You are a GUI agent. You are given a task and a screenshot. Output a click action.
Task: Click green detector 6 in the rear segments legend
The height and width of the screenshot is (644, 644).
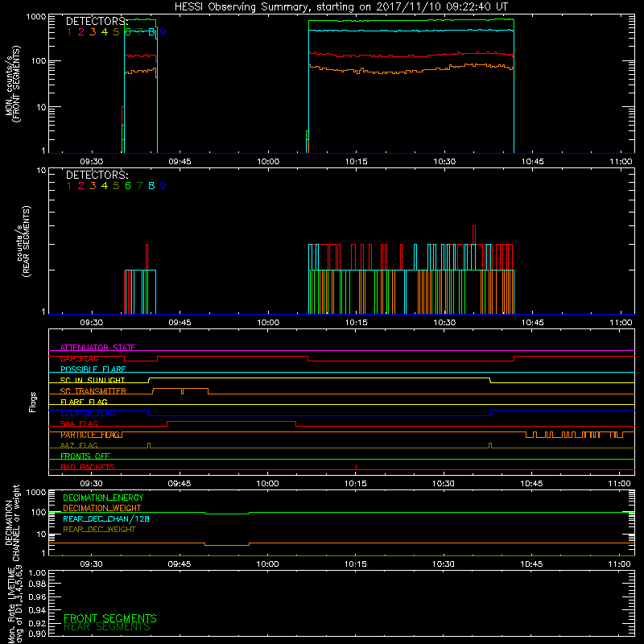128,186
